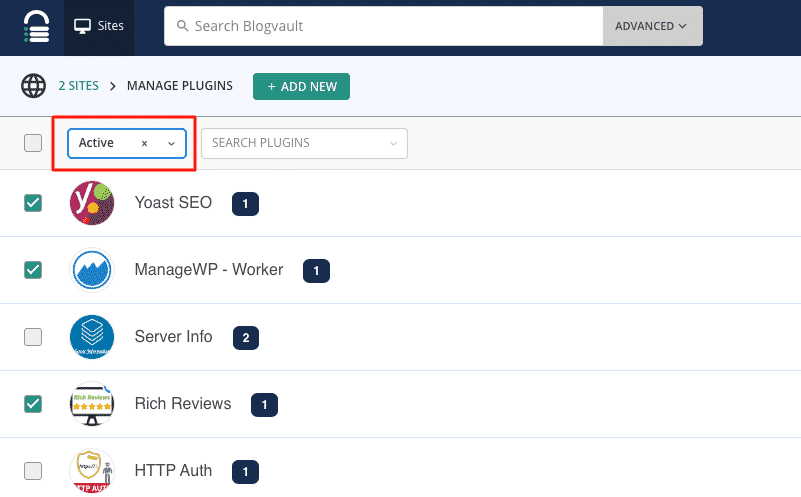Select the Server Info plugin name
Viewport: 801px width, 497px height.
pyautogui.click(x=174, y=337)
